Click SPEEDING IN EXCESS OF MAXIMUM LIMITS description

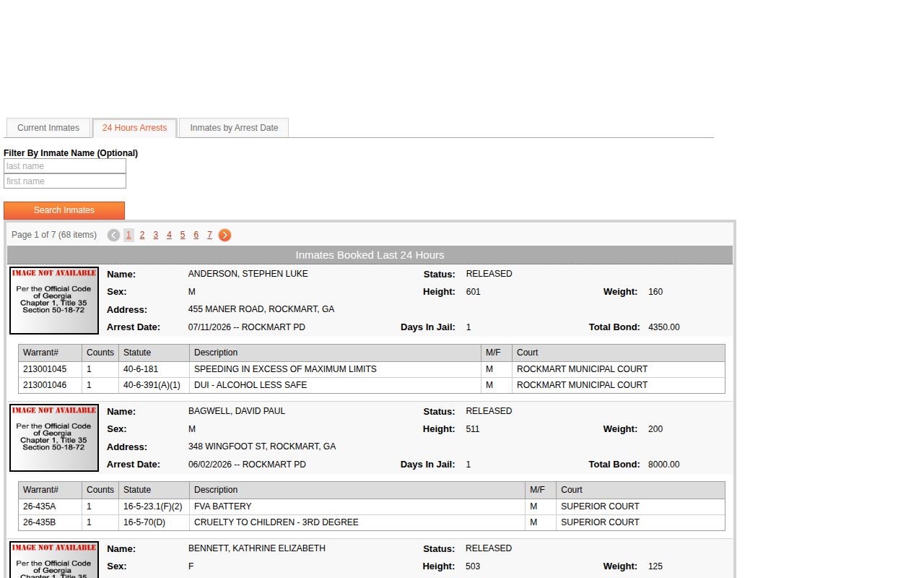(x=285, y=369)
